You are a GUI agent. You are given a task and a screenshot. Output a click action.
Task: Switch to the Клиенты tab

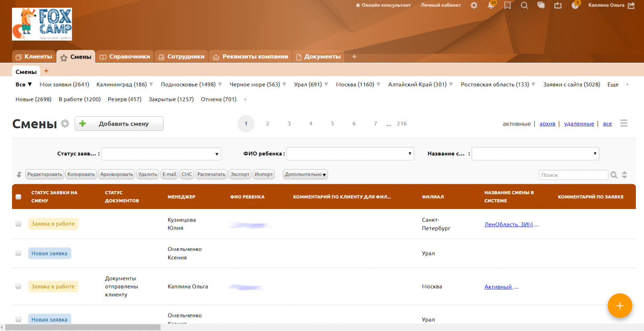(x=34, y=57)
